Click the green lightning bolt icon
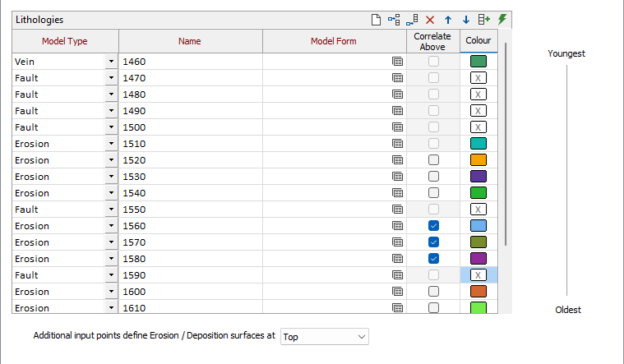This screenshot has height=364, width=624. point(502,19)
